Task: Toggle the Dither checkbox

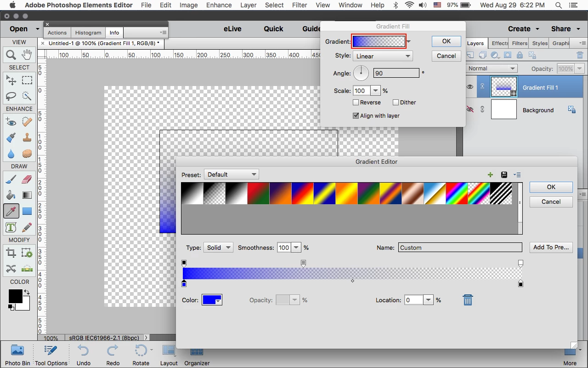Action: click(396, 103)
